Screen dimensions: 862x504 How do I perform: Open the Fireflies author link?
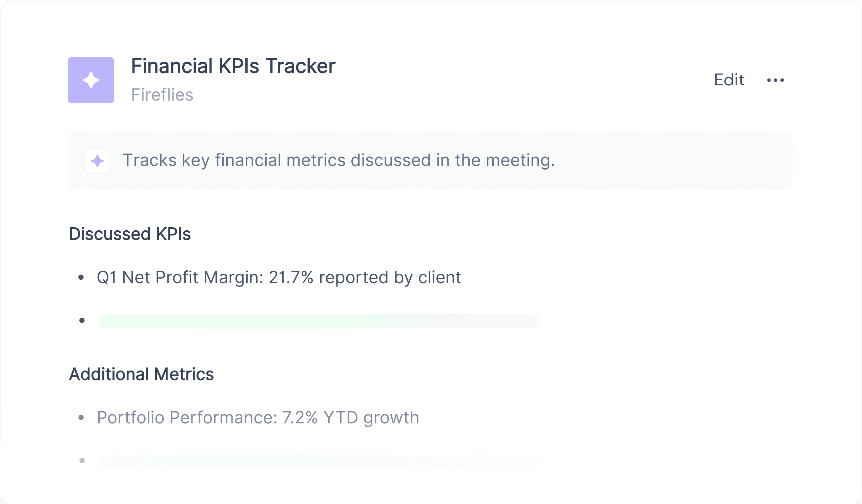162,95
